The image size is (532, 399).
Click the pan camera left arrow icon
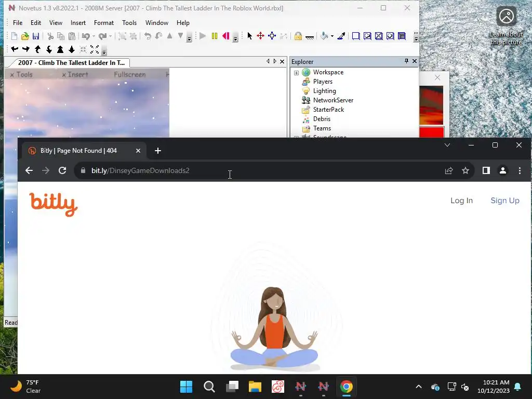click(x=15, y=49)
